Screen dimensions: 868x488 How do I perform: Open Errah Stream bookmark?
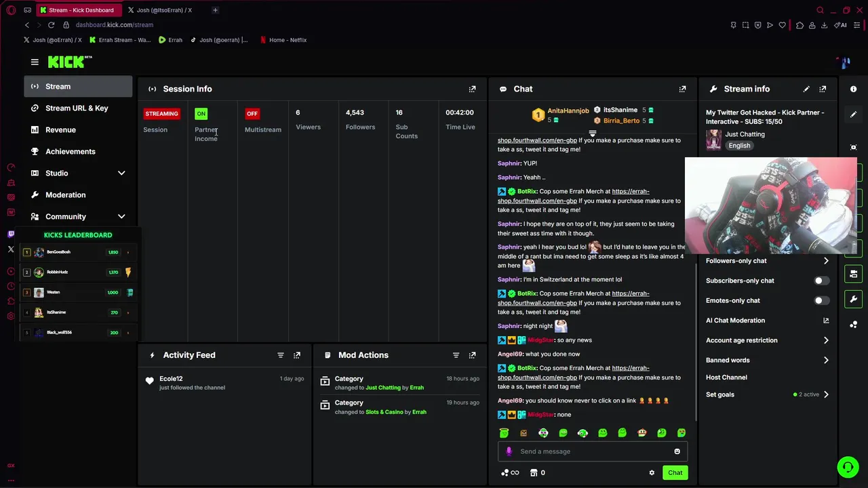tap(120, 40)
